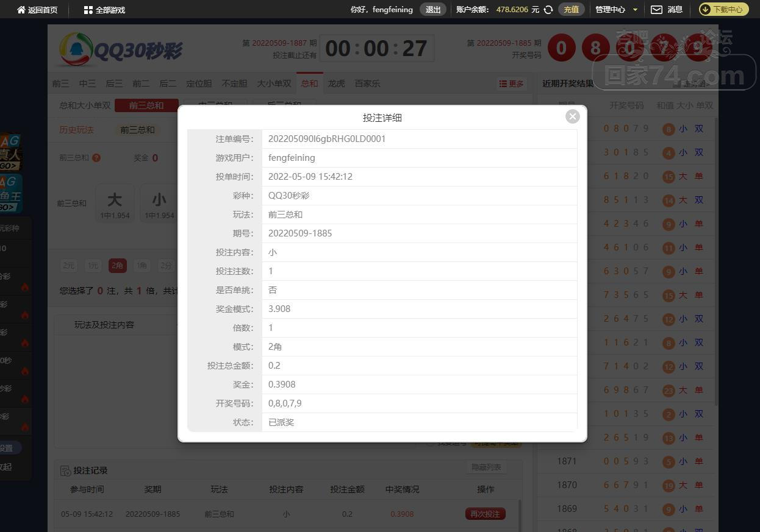Screen dimensions: 760x532
Task: Select the 2元 amount mode
Action: click(68, 266)
